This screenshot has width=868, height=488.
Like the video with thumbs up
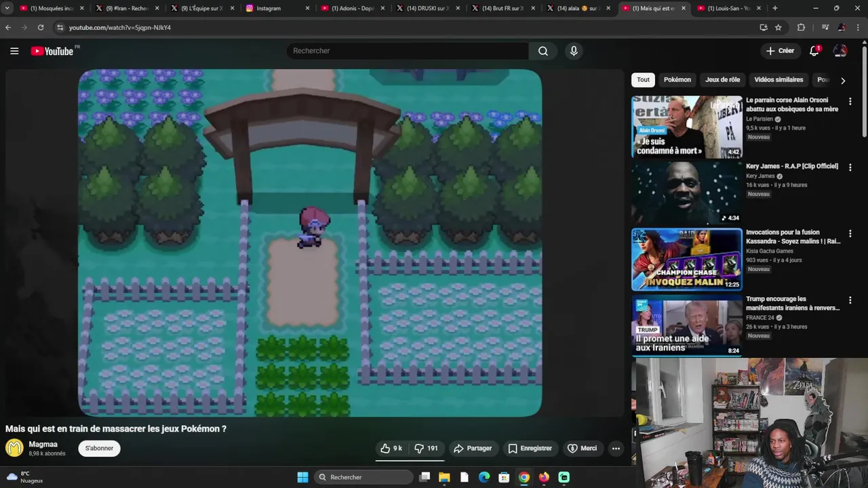(x=391, y=448)
